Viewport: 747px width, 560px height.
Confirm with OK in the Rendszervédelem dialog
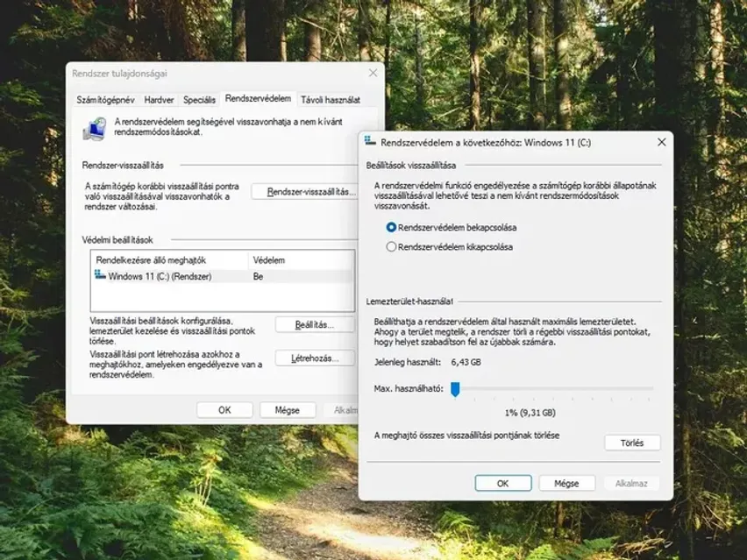(x=503, y=484)
